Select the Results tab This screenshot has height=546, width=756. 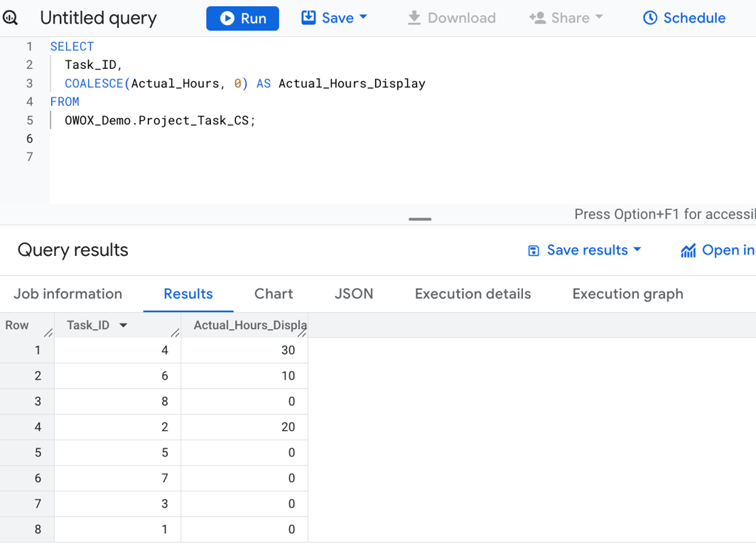188,294
